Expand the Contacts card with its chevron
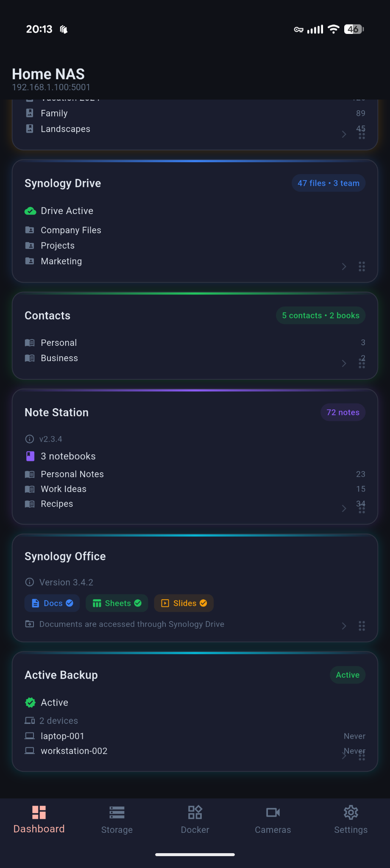The image size is (390, 868). pyautogui.click(x=344, y=363)
